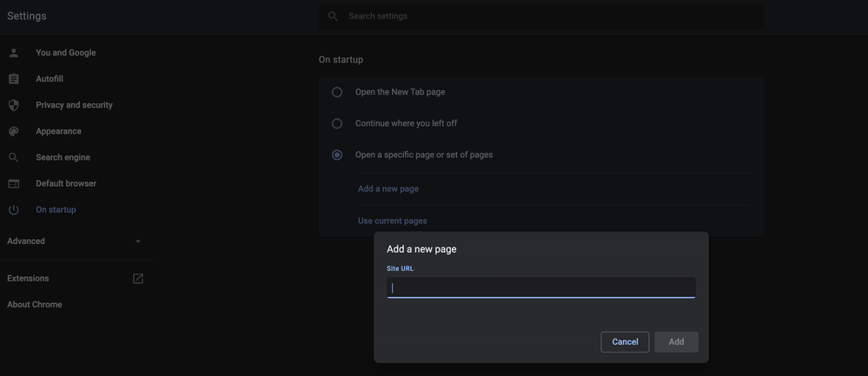This screenshot has width=868, height=376.
Task: Select Continue where you left off radio
Action: coord(336,123)
